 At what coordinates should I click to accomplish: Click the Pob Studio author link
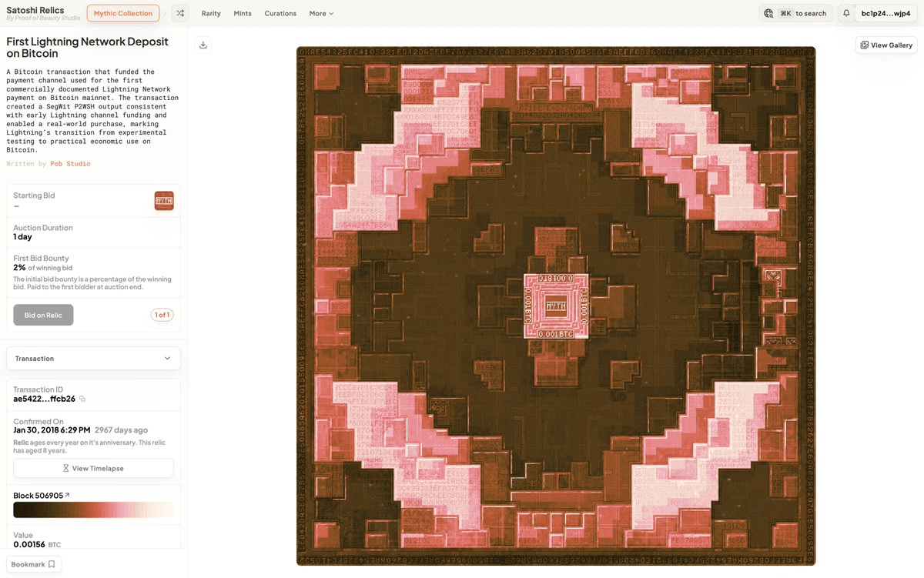click(x=70, y=164)
